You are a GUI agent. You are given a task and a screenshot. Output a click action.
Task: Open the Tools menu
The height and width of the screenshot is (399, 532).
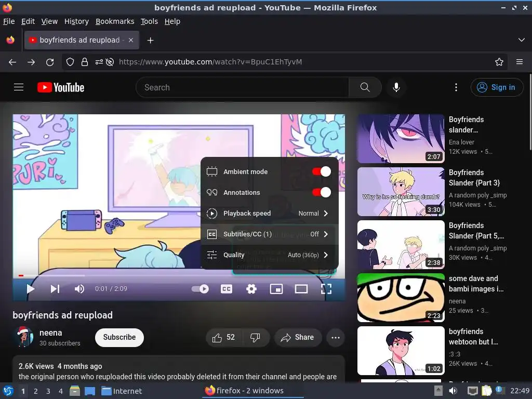tap(149, 21)
